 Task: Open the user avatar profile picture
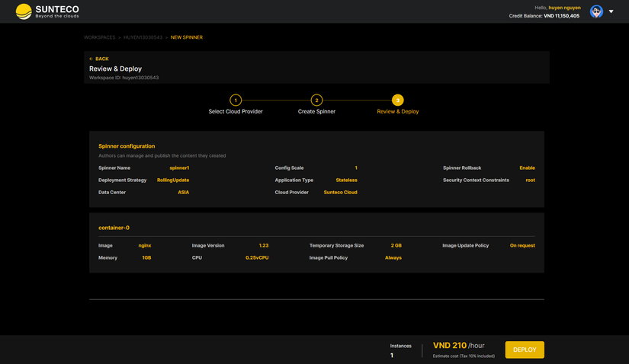click(x=596, y=11)
